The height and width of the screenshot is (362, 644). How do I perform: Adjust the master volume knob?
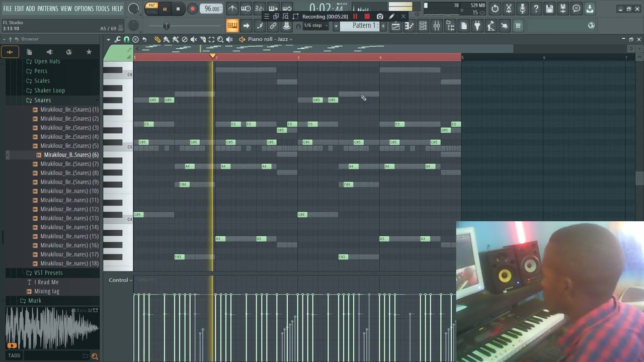(x=133, y=9)
